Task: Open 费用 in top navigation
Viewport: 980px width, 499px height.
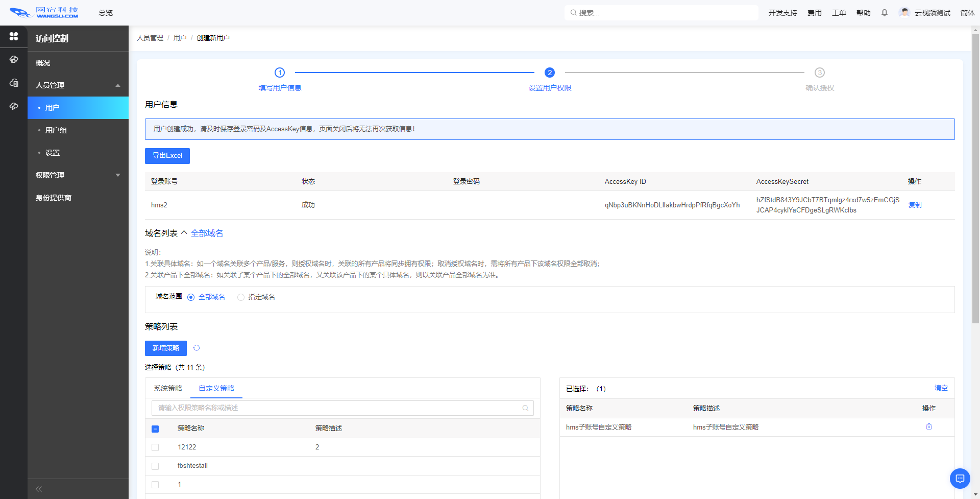Action: 814,13
